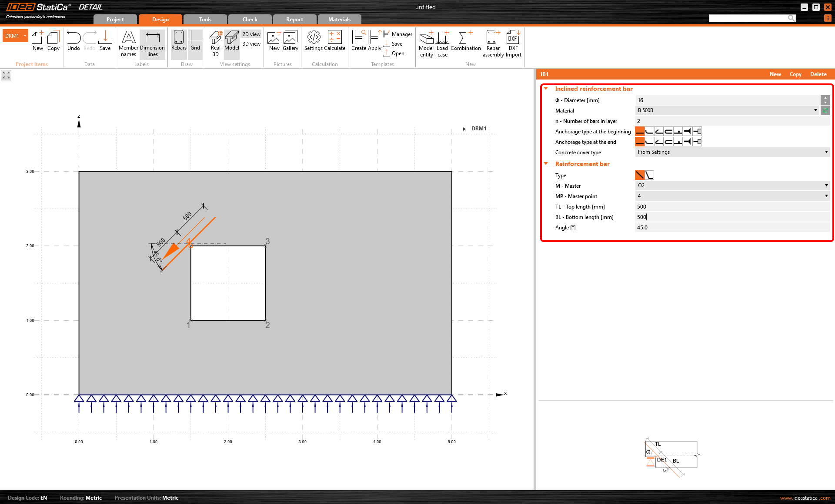
Task: Click Copy in the IB1 header
Action: click(x=795, y=74)
